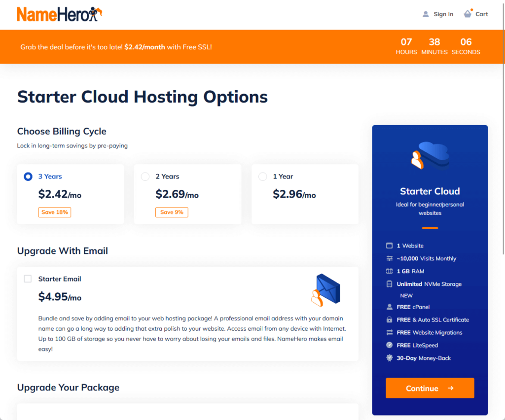The height and width of the screenshot is (420, 505).
Task: Click the countdown MINUTES value
Action: (434, 42)
